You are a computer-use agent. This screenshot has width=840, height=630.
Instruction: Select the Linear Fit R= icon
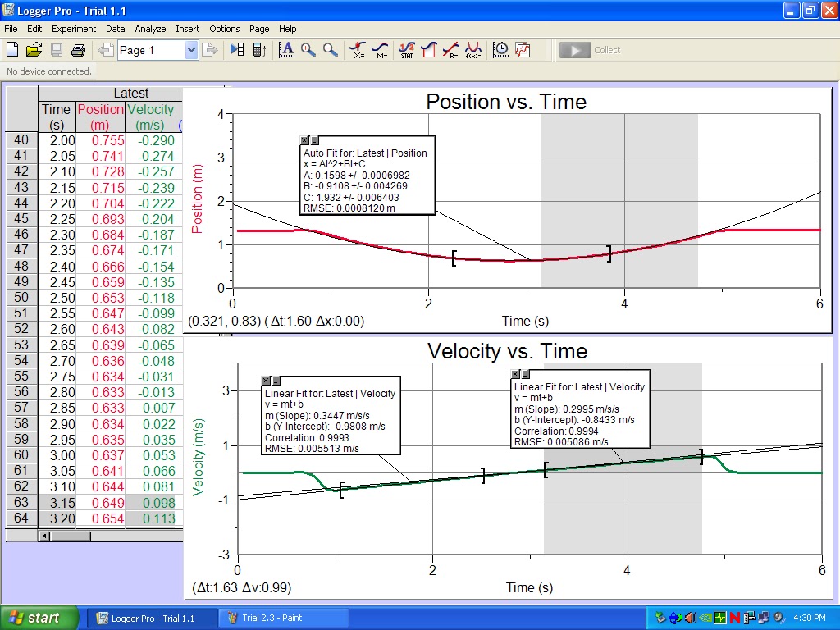tap(450, 48)
